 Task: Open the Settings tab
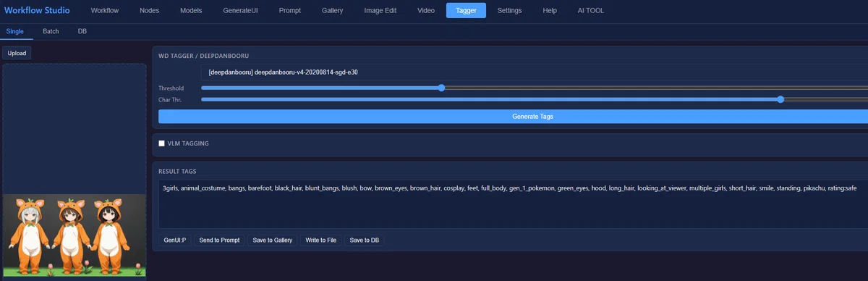509,11
